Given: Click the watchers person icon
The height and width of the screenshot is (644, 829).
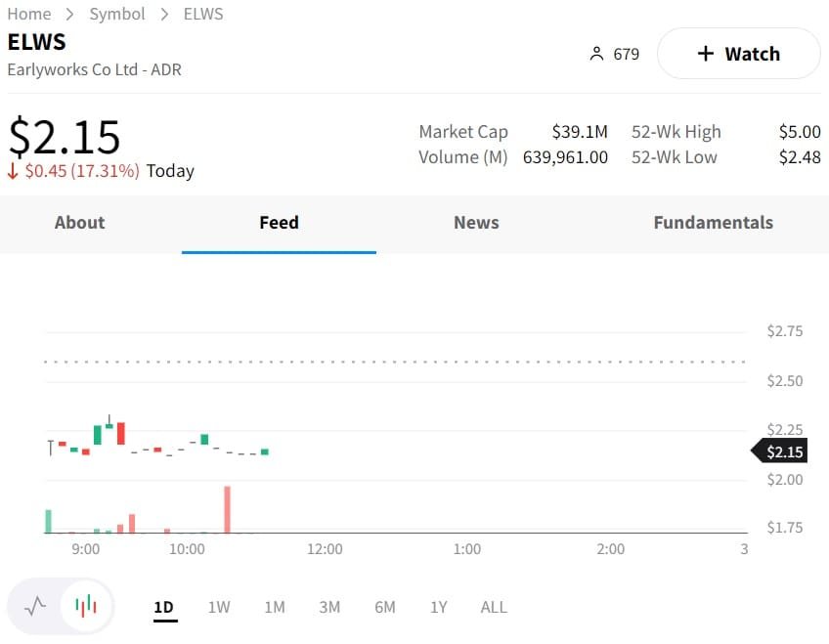Looking at the screenshot, I should pyautogui.click(x=596, y=54).
